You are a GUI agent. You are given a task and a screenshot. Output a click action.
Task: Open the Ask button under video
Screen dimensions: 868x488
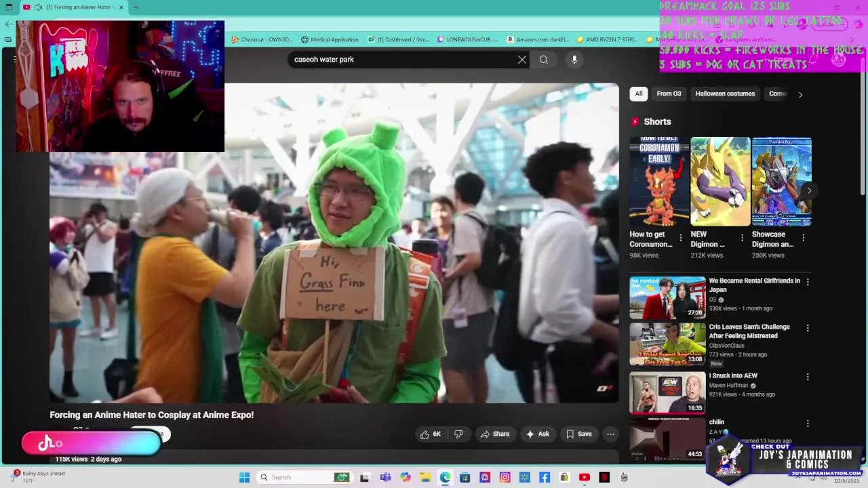(x=537, y=434)
